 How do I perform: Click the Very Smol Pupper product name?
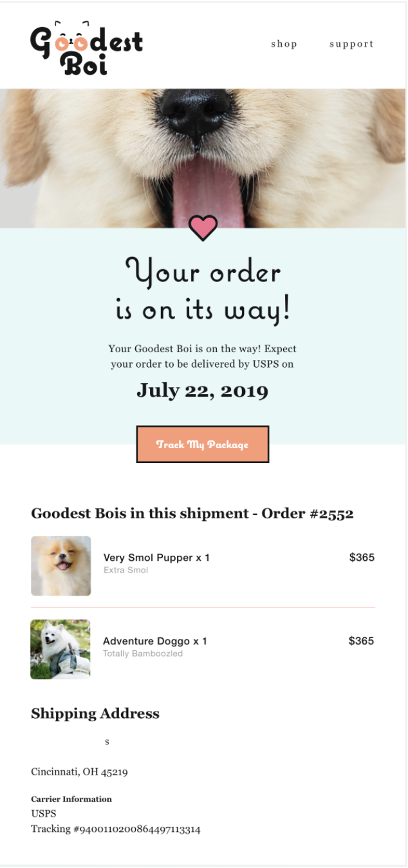[156, 558]
